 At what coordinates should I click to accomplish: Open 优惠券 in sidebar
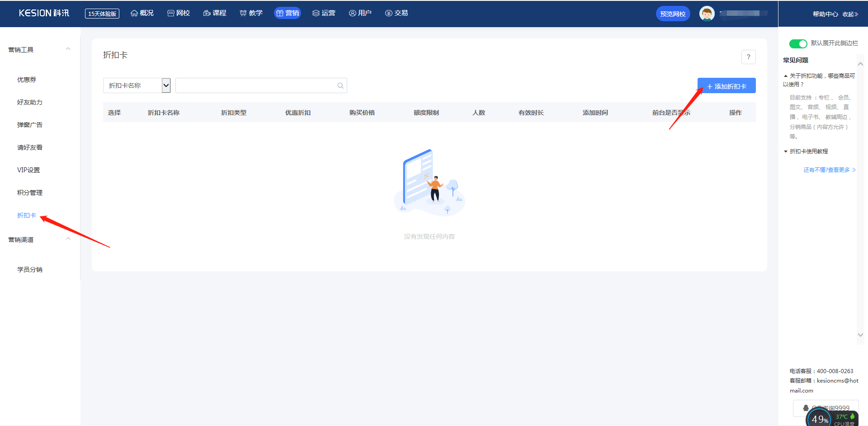pos(27,80)
